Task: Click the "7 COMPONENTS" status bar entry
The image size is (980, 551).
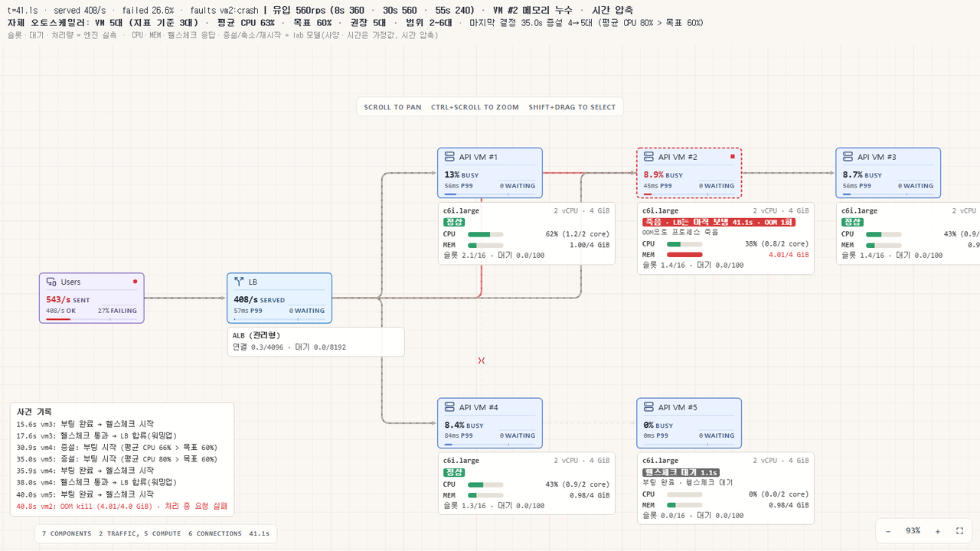Action: click(67, 533)
